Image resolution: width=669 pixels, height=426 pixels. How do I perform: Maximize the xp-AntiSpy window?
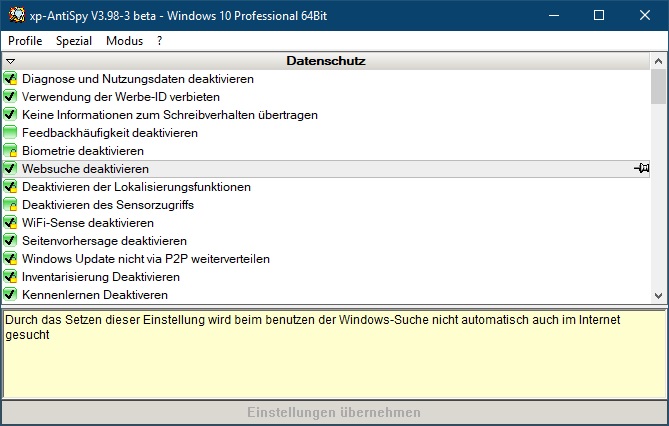click(599, 15)
